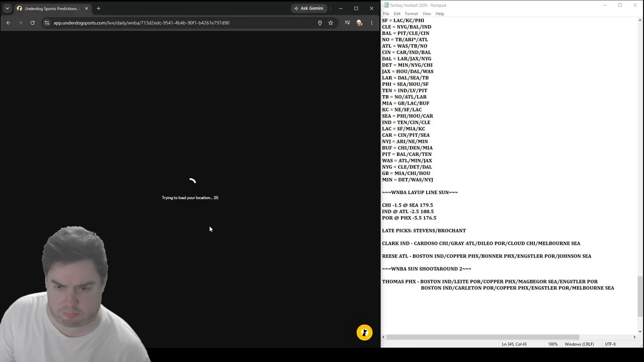Click the UTF-8 encoding status entry

[610, 344]
